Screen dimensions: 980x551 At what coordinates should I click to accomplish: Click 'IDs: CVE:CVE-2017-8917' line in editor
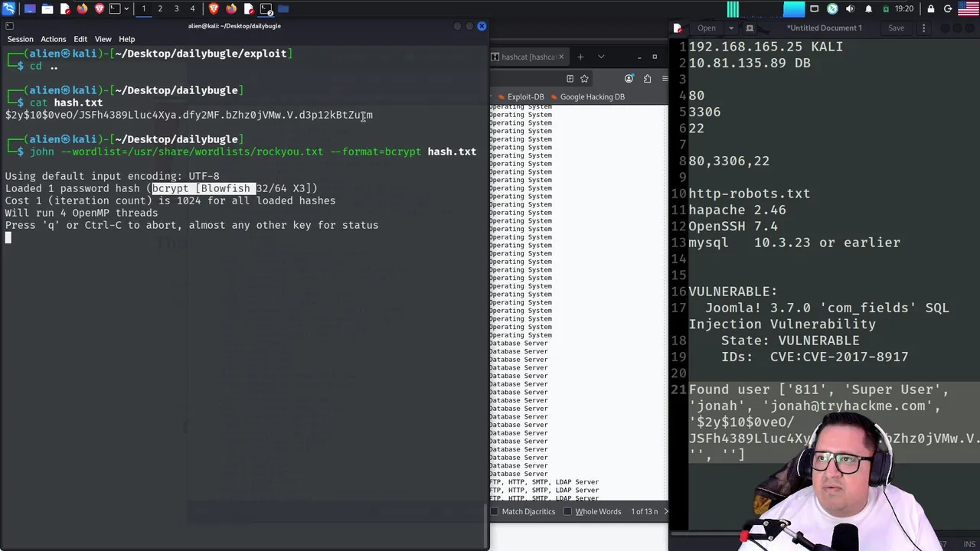[815, 357]
